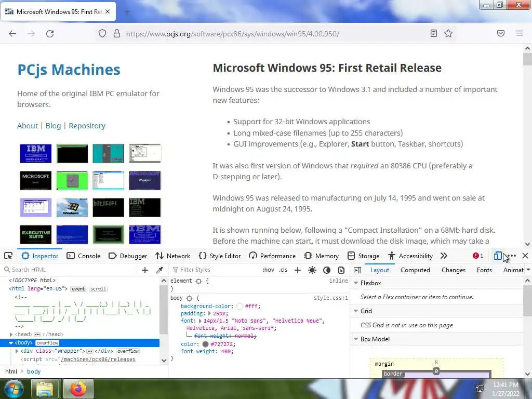Open the Performance tab
532x399 pixels.
272,256
